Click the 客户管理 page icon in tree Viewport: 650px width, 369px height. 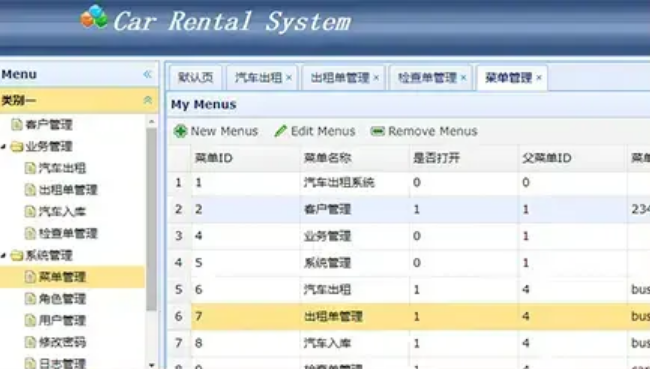click(17, 124)
